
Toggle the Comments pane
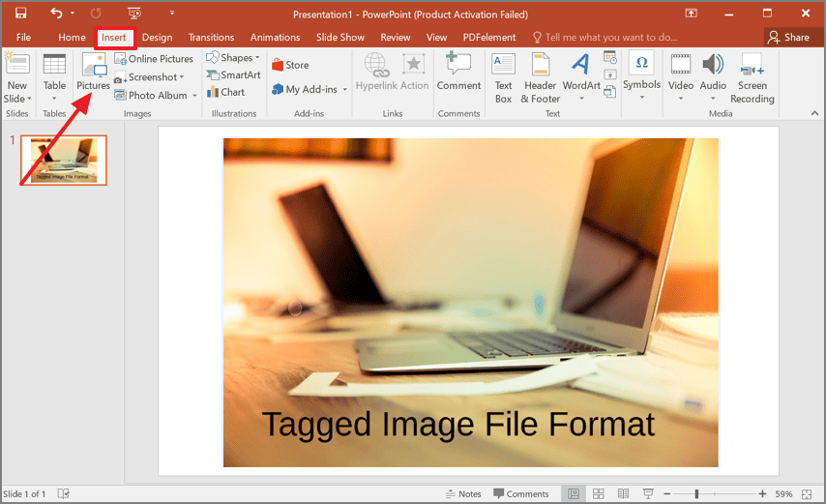tap(520, 494)
